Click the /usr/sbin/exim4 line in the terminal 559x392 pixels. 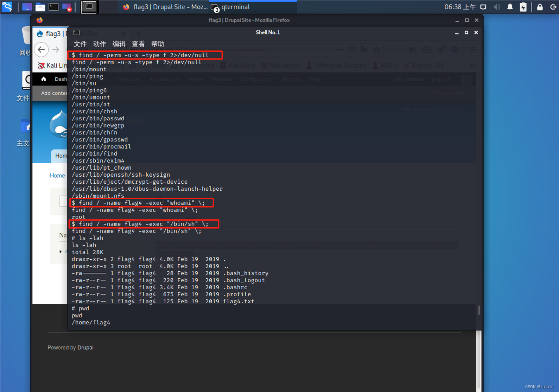(x=98, y=161)
